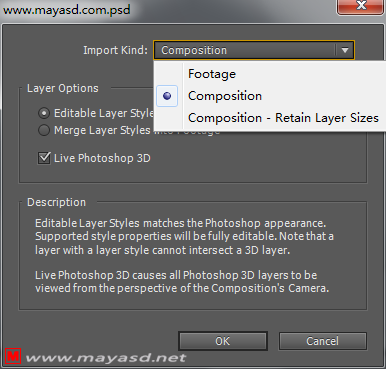Close the dialog with the red X button
Image resolution: width=386 pixels, height=369 pixels.
(360, 7)
